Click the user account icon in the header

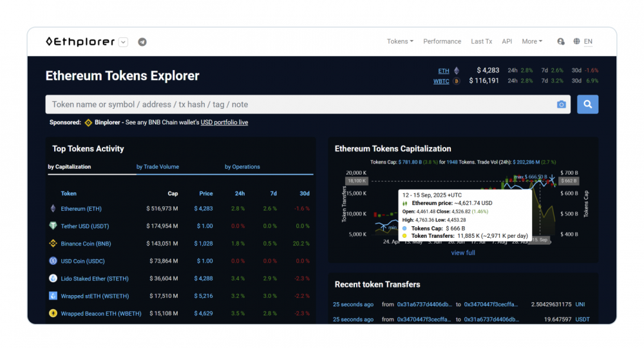(561, 41)
